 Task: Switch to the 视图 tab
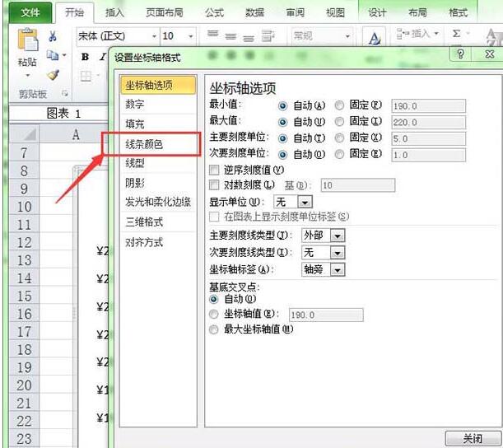335,13
